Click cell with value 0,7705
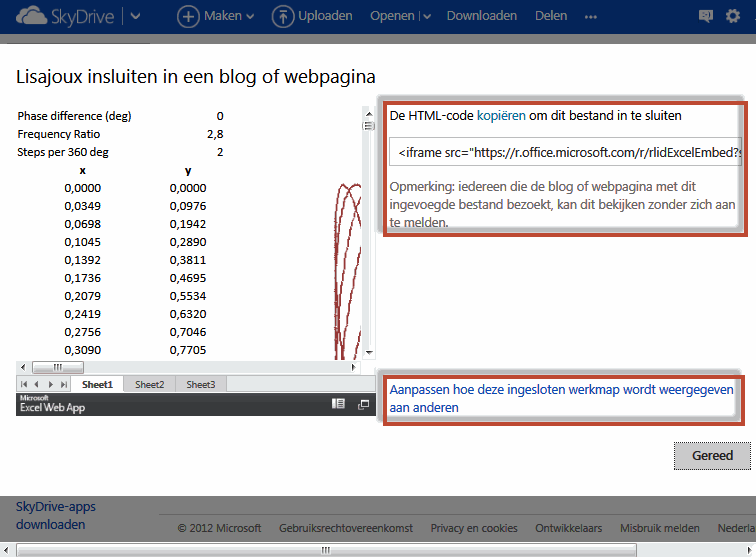The width and height of the screenshot is (756, 557). click(x=188, y=350)
